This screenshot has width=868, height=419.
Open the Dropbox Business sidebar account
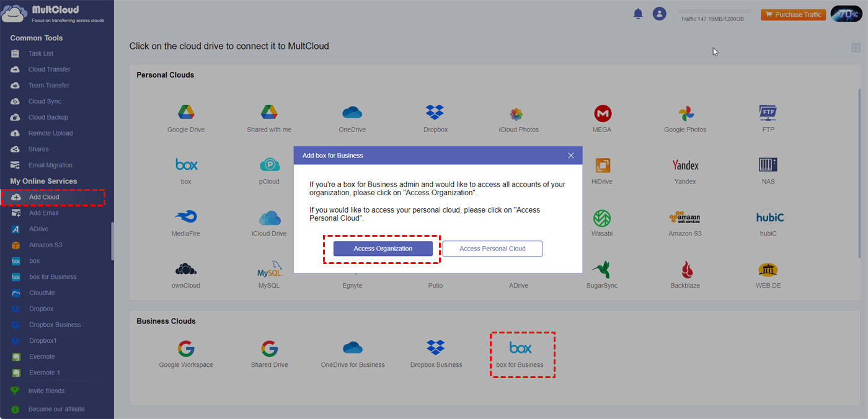click(55, 325)
